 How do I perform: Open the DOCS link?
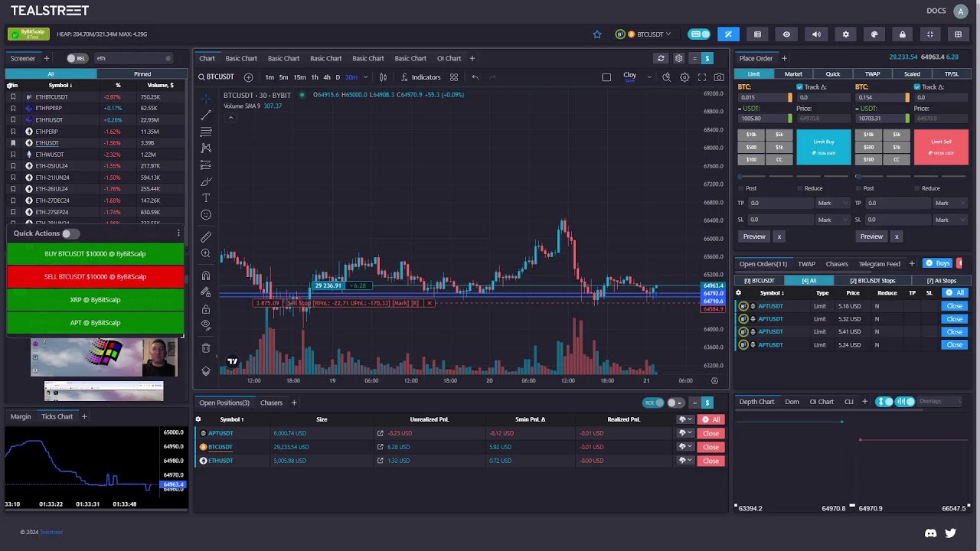coord(936,11)
